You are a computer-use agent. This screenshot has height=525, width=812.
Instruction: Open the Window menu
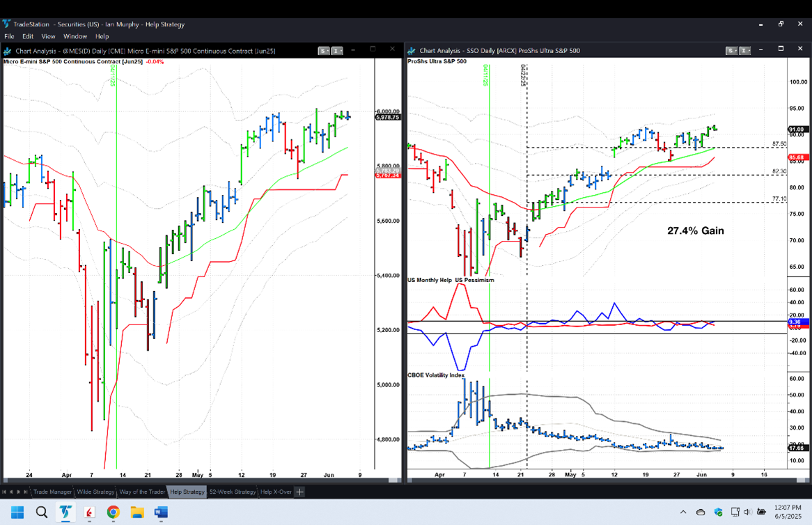pos(75,36)
